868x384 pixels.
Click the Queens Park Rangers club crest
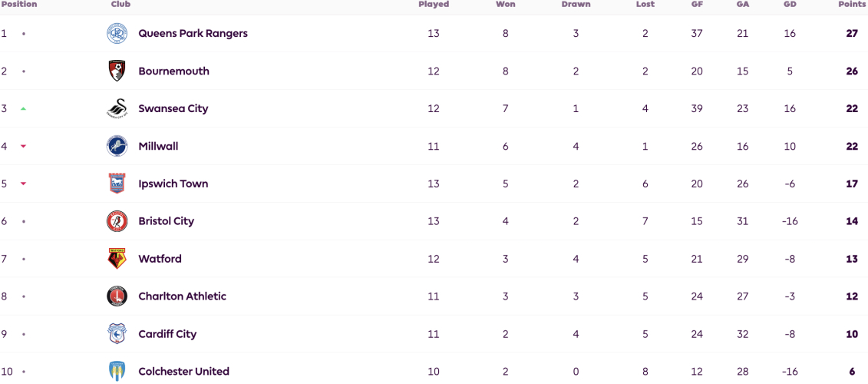[117, 33]
